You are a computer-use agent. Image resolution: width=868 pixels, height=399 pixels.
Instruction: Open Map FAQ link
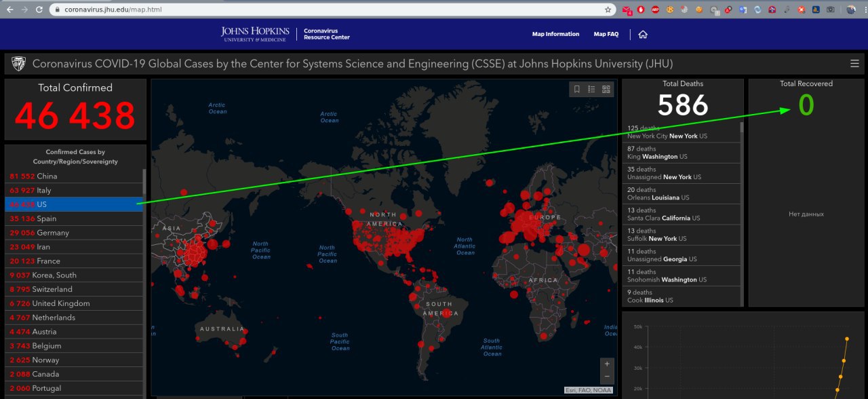(x=606, y=34)
